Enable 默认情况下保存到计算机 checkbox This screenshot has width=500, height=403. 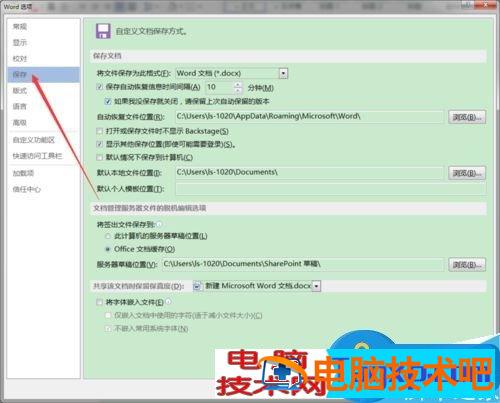click(99, 157)
